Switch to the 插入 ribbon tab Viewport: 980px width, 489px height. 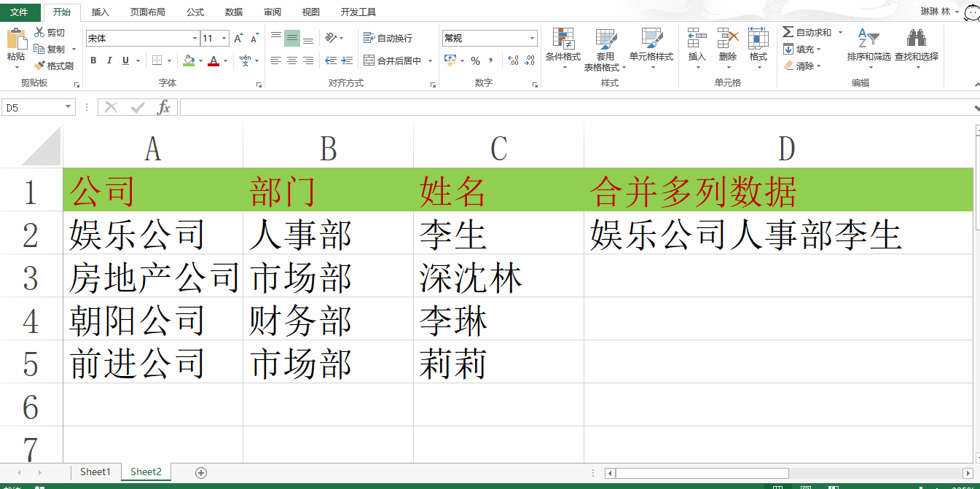click(100, 12)
